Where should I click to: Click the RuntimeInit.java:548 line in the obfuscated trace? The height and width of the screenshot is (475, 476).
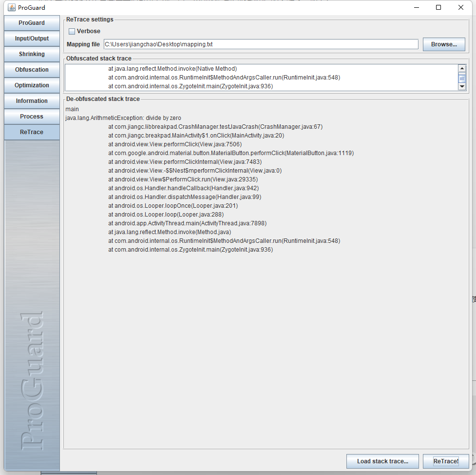[x=224, y=78]
